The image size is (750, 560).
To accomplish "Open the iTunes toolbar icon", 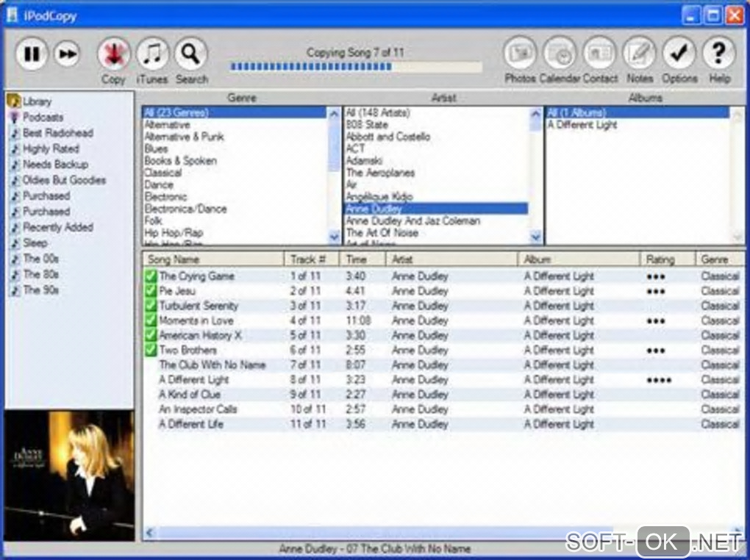I will pos(153,54).
